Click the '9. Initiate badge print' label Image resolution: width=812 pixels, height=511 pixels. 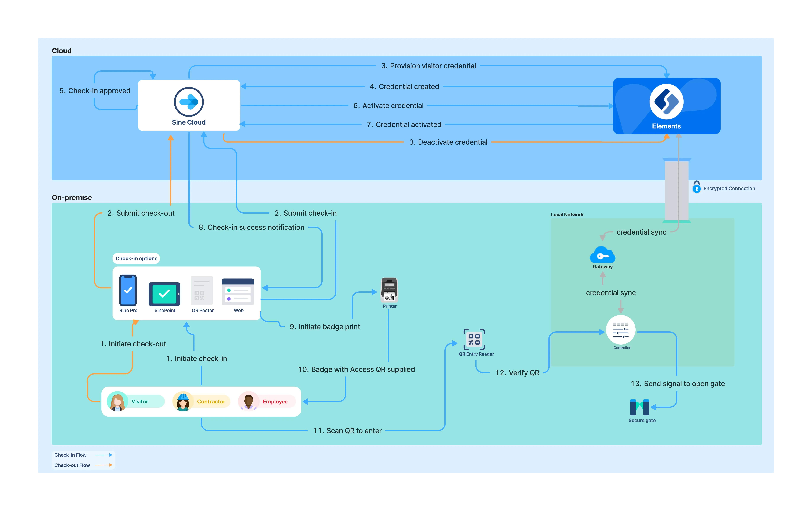pos(325,327)
